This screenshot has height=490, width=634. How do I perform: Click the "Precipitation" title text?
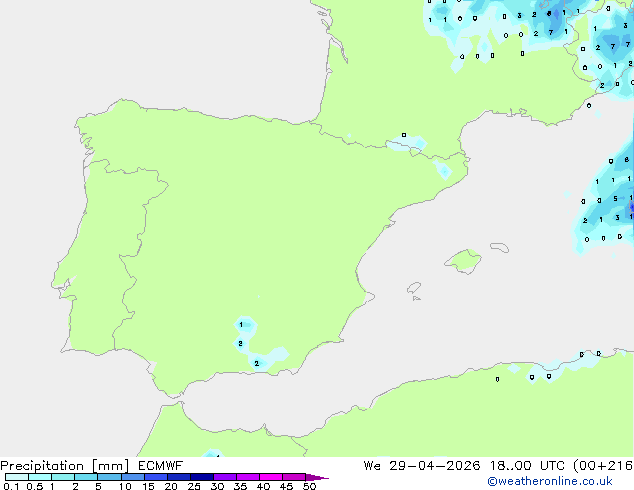point(42,466)
